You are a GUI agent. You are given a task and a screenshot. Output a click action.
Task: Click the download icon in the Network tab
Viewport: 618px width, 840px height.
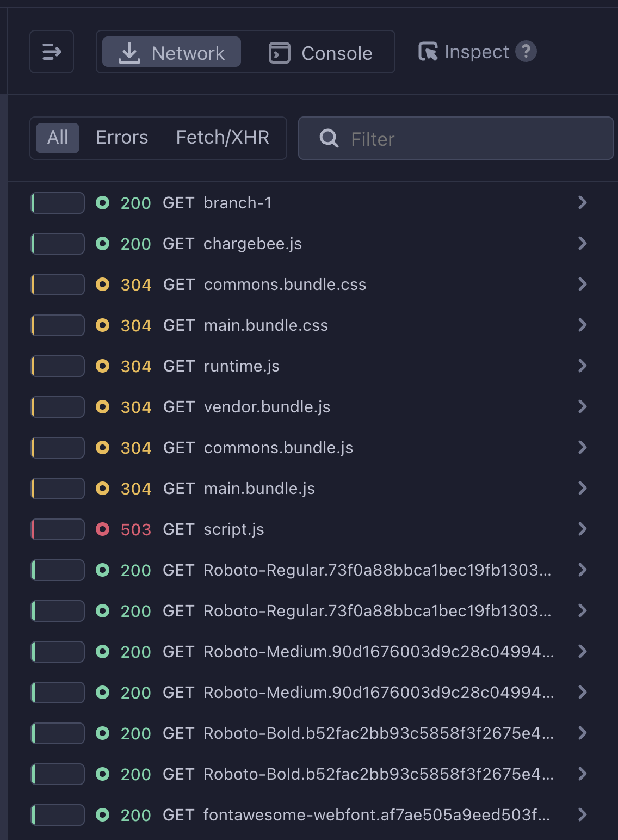(129, 52)
